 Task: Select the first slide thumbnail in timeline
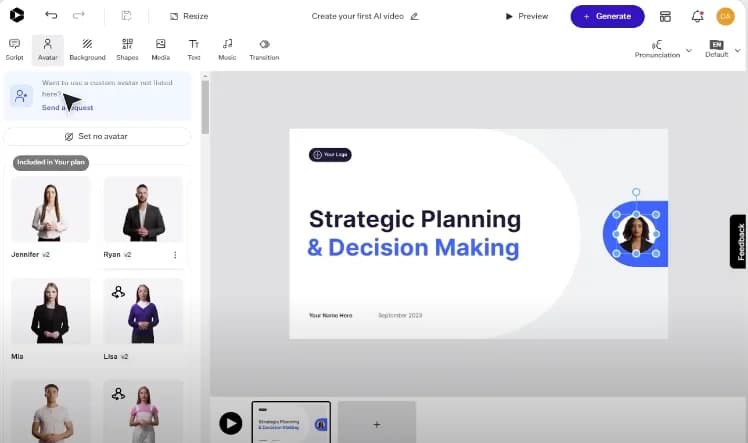point(291,422)
